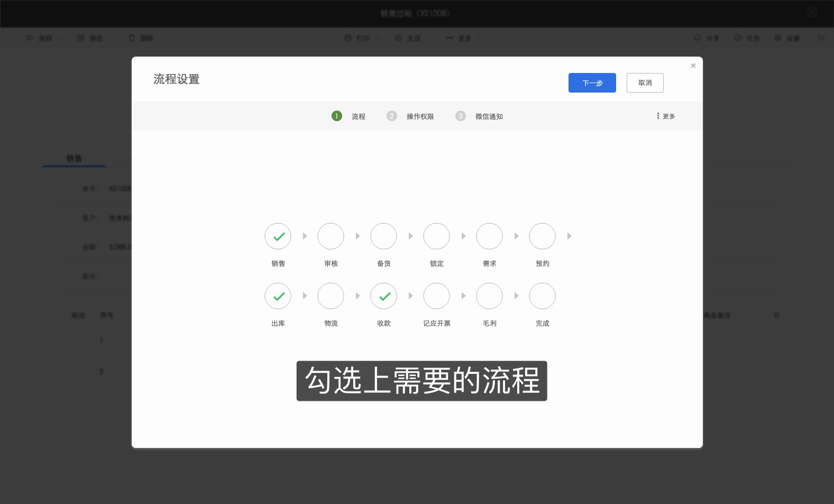The height and width of the screenshot is (504, 834).
Task: Check the 备货 process circle
Action: [383, 236]
